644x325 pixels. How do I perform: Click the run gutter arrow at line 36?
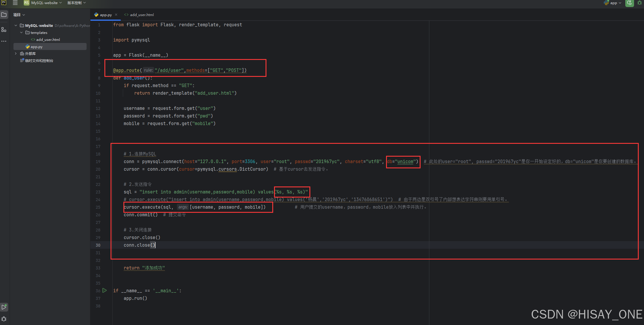click(104, 291)
